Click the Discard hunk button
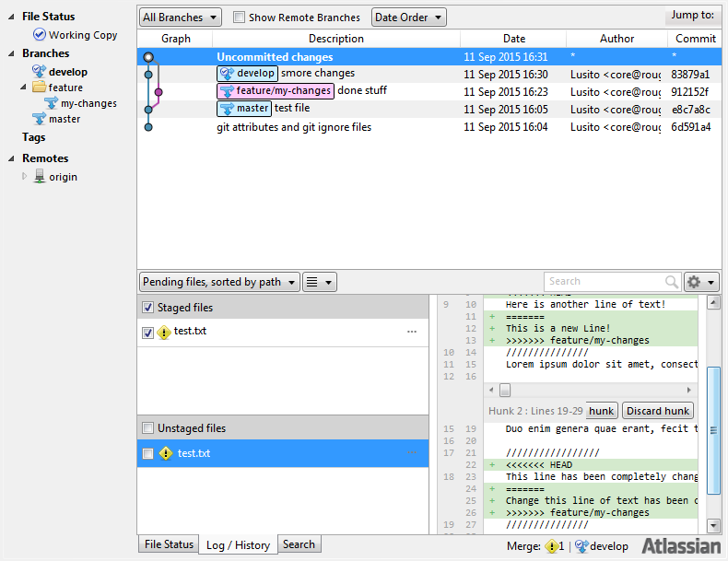The height and width of the screenshot is (561, 728). tap(657, 411)
